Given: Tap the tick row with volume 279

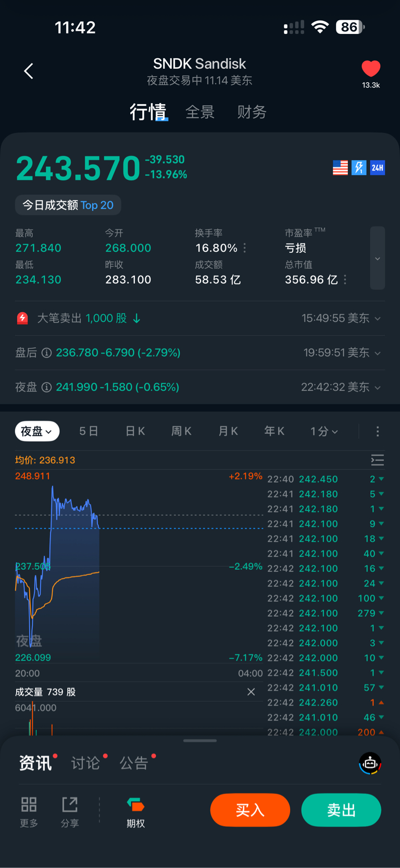Looking at the screenshot, I should (x=326, y=613).
